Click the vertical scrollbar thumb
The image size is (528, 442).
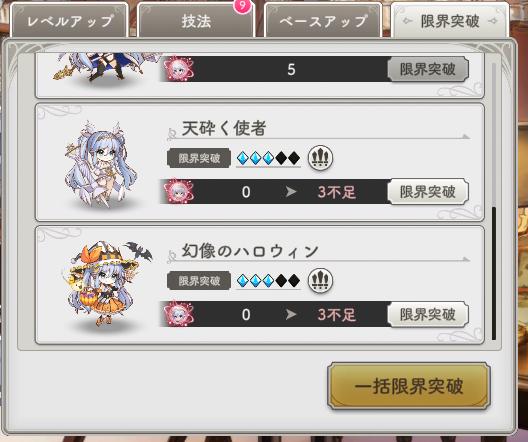[494, 273]
